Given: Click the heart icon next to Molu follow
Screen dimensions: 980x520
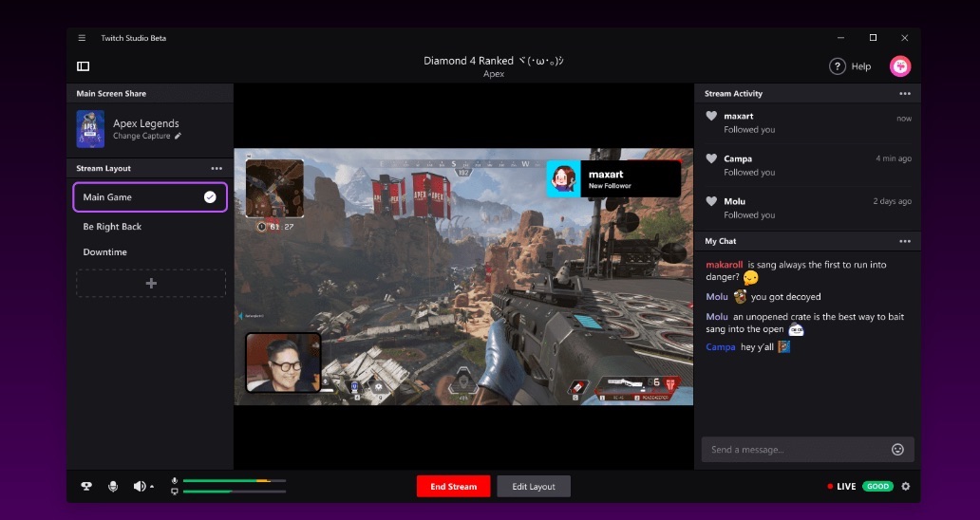Looking at the screenshot, I should click(711, 201).
